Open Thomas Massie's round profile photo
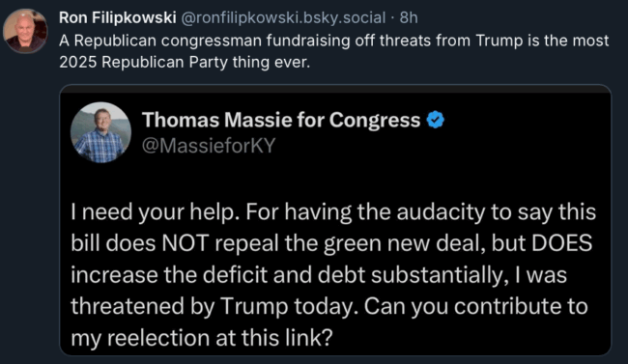 point(100,132)
